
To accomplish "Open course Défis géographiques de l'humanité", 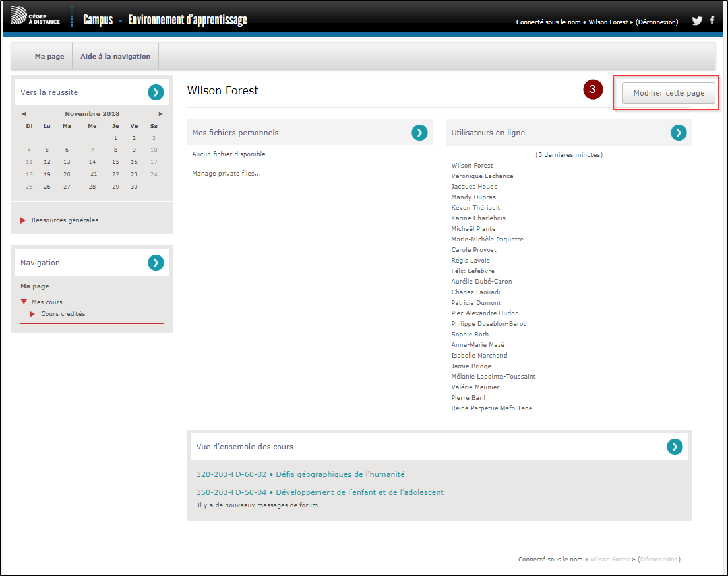I will tap(301, 474).
